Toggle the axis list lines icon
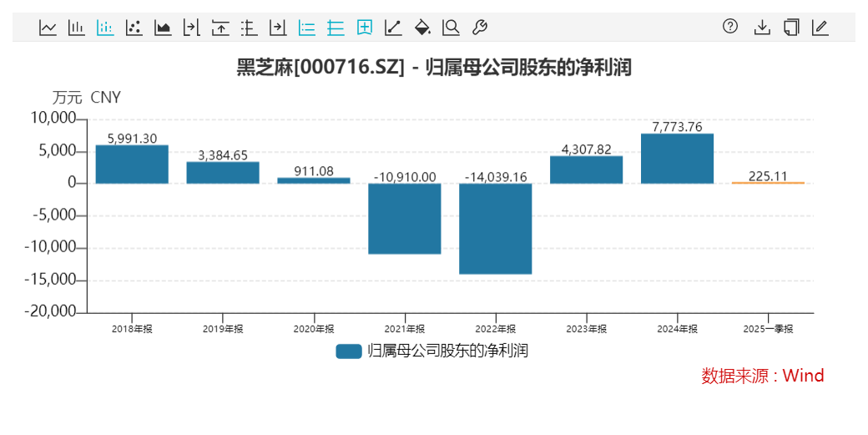868x435 pixels. (306, 27)
